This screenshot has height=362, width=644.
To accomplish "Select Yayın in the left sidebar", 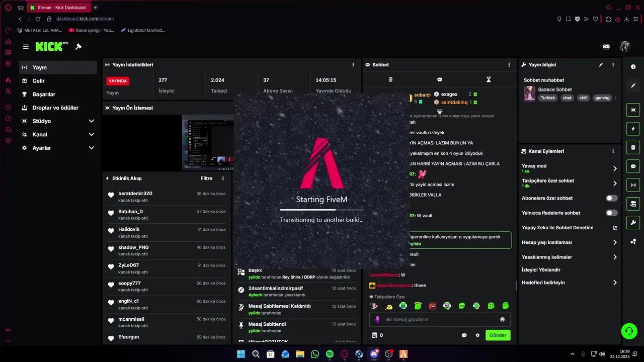I will pos(58,67).
